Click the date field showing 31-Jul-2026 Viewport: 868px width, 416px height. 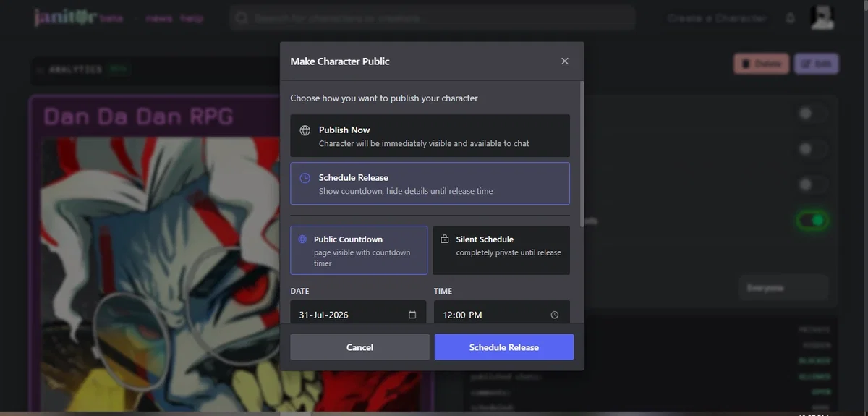pyautogui.click(x=359, y=313)
